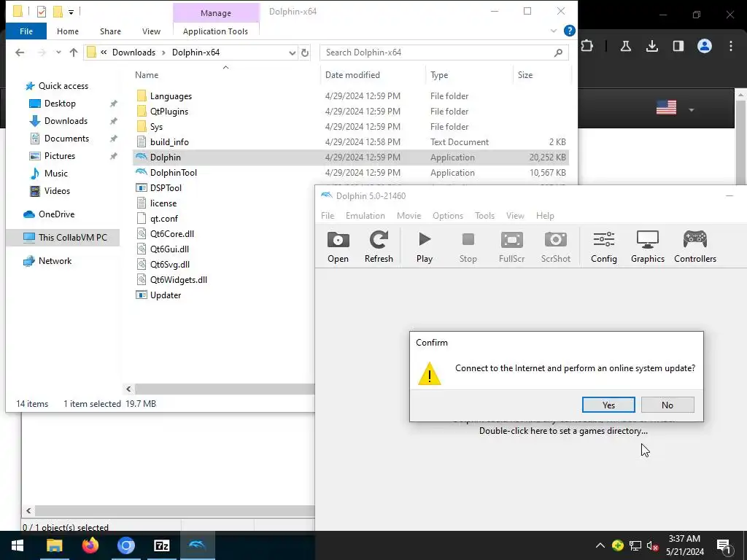Open Explorer help question mark icon

569,31
